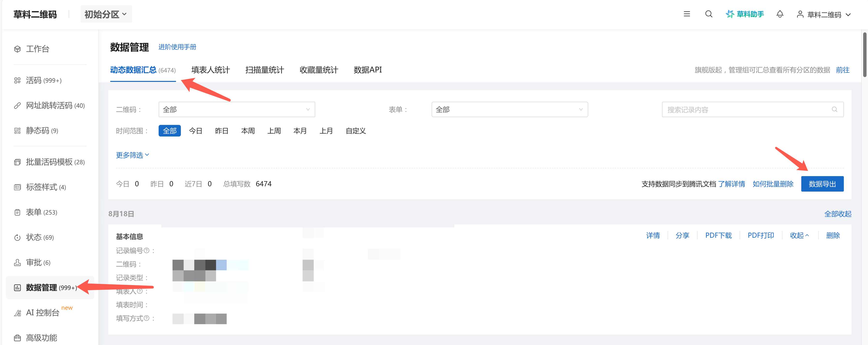This screenshot has height=345, width=868.
Task: Open 状态 (69) in sidebar
Action: click(40, 237)
